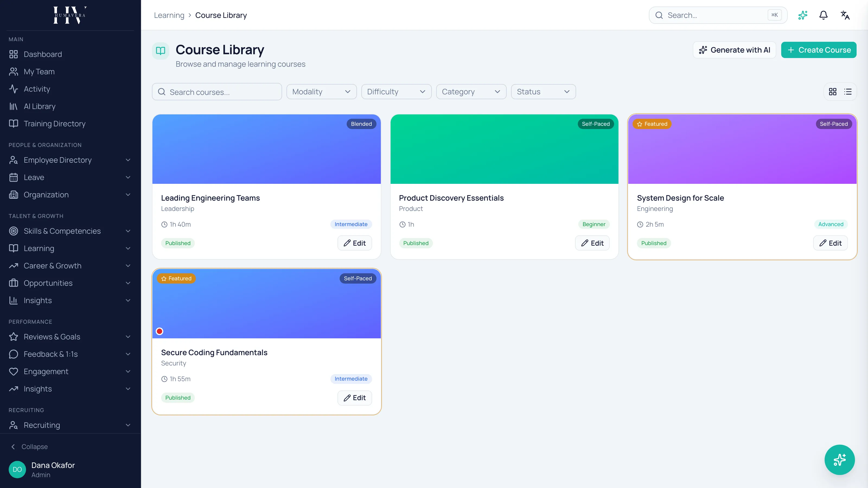Open notifications bell
Image resolution: width=868 pixels, height=488 pixels.
pyautogui.click(x=823, y=15)
